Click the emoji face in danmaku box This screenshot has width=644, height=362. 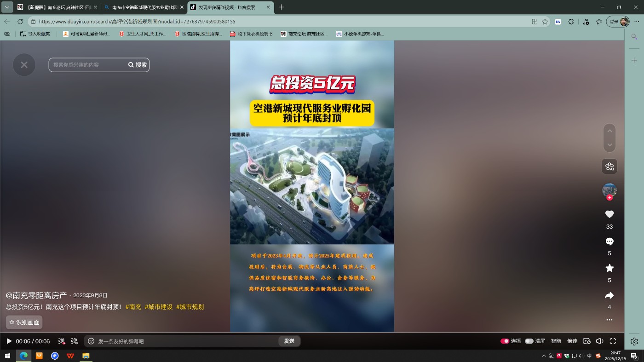(91, 341)
